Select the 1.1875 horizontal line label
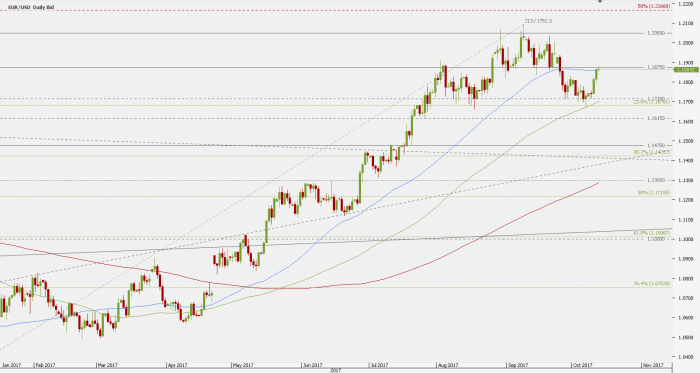 (x=656, y=67)
